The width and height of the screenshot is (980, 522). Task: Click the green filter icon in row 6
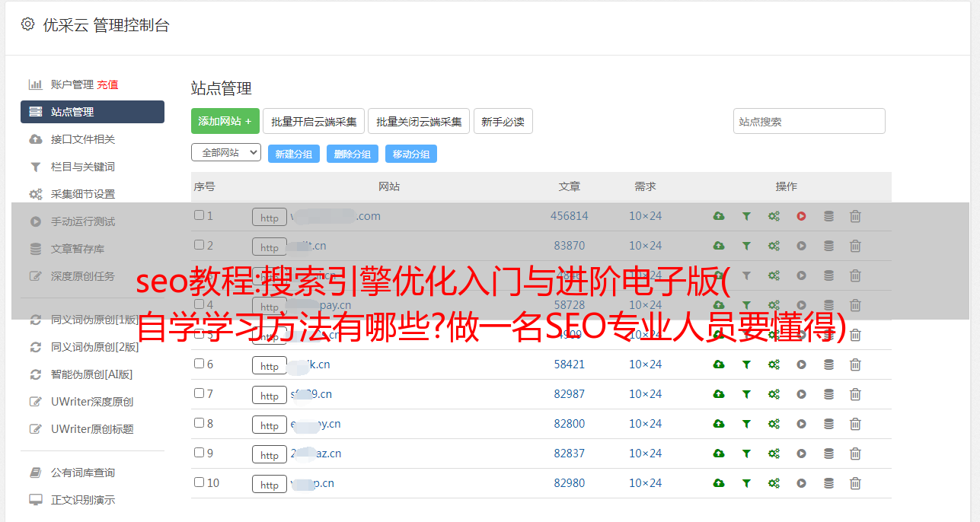click(x=746, y=364)
